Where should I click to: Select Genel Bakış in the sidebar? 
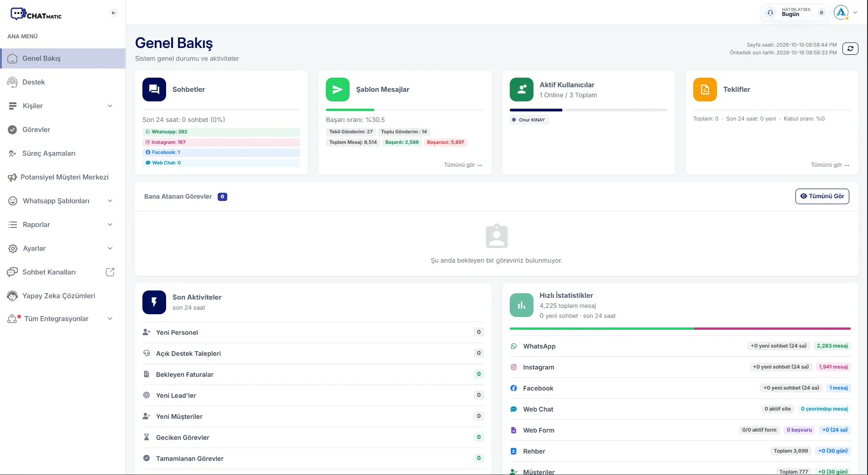pos(63,58)
